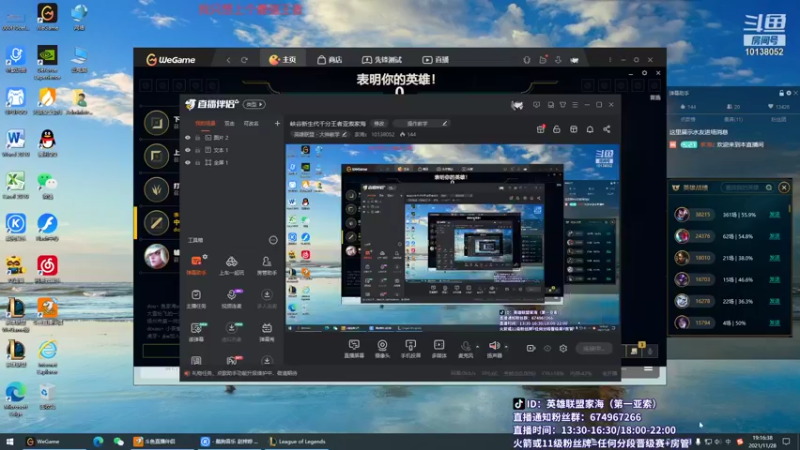
Task: Switch to WeGame 主页 home tab
Action: click(x=283, y=60)
